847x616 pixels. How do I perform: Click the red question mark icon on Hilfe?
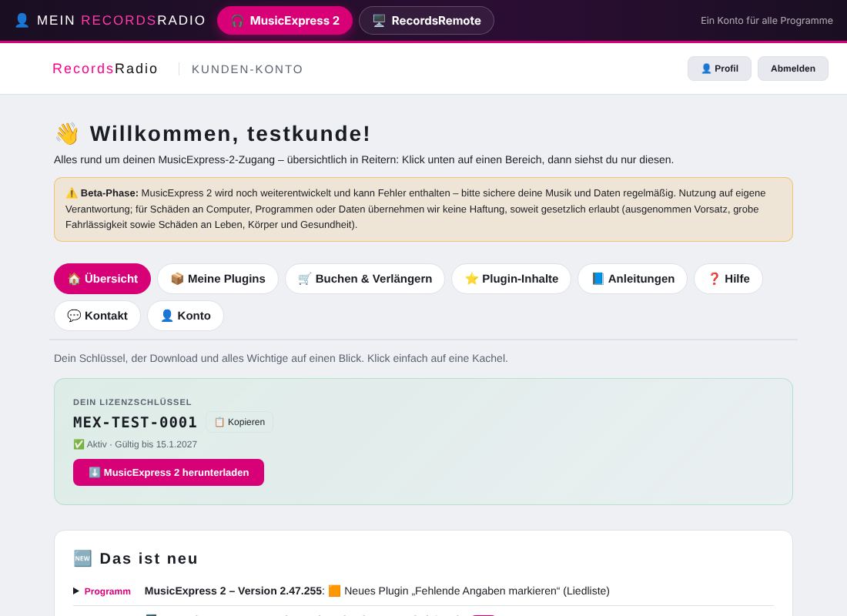[x=714, y=279]
